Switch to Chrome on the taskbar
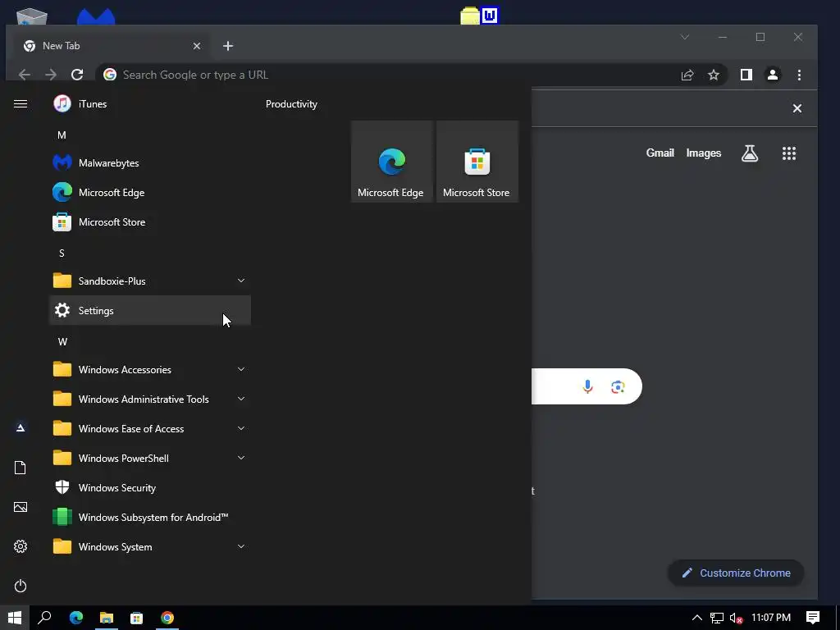Viewport: 840px width, 630px height. point(167,618)
